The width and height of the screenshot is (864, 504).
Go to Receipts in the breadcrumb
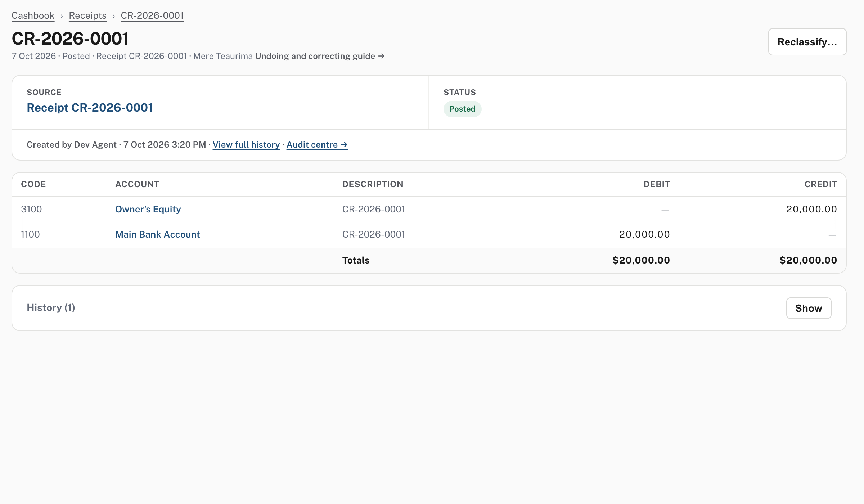(x=87, y=15)
